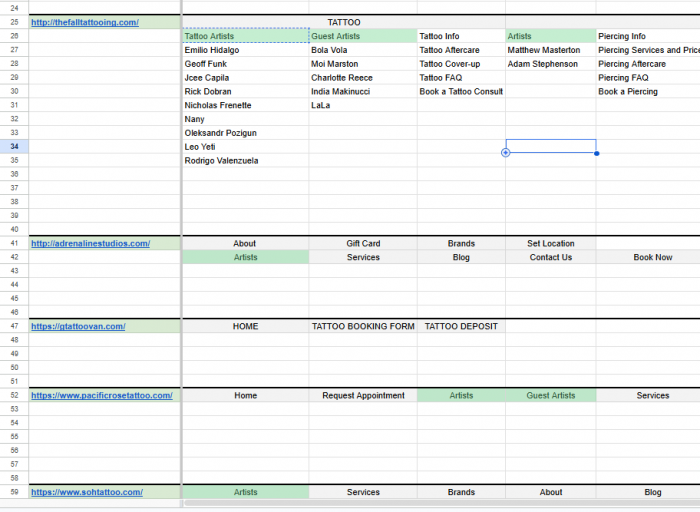This screenshot has height=512, width=700.
Task: Click the 'Adam Stephenson' cell
Action: pos(550,64)
